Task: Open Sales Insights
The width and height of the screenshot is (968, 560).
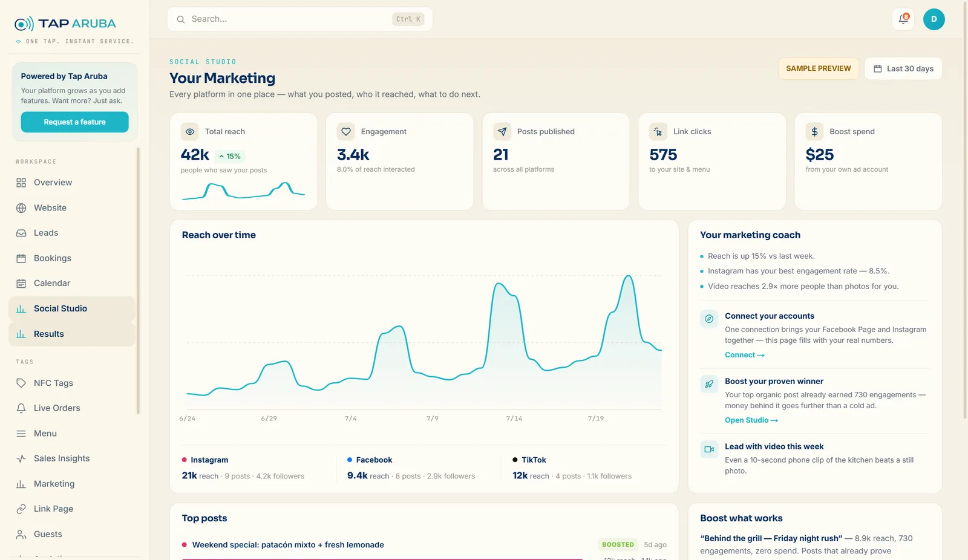Action: pos(72,458)
